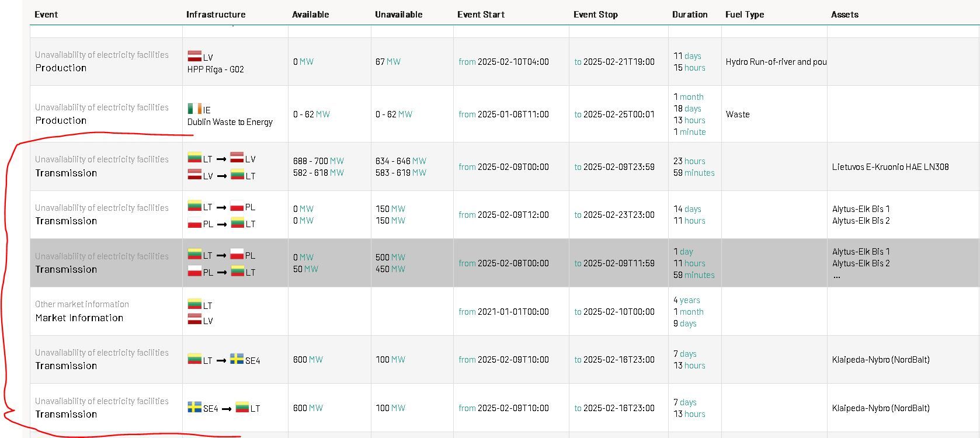Click the arrow between LT and SE4 flags

point(221,361)
